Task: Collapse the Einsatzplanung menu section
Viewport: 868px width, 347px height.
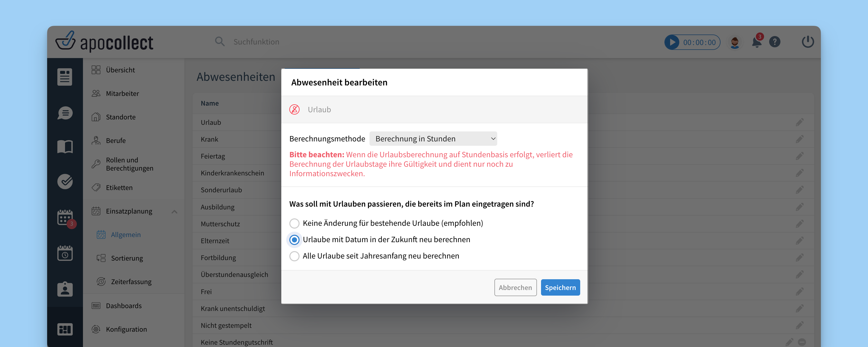Action: click(x=174, y=212)
